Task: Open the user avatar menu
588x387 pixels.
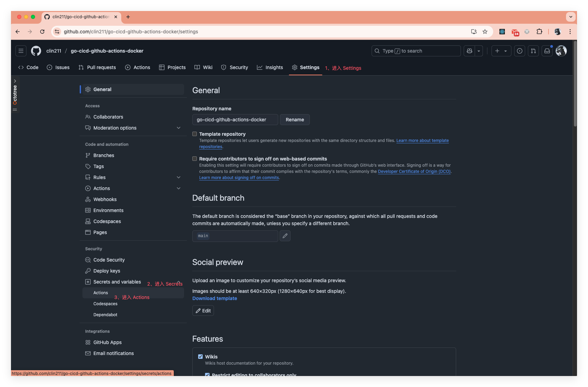Action: pos(561,51)
